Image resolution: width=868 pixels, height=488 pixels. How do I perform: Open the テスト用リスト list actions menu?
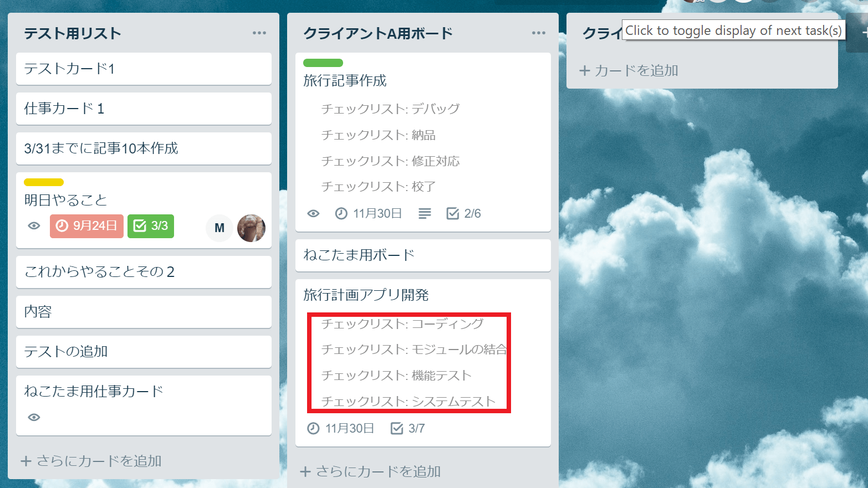point(259,33)
